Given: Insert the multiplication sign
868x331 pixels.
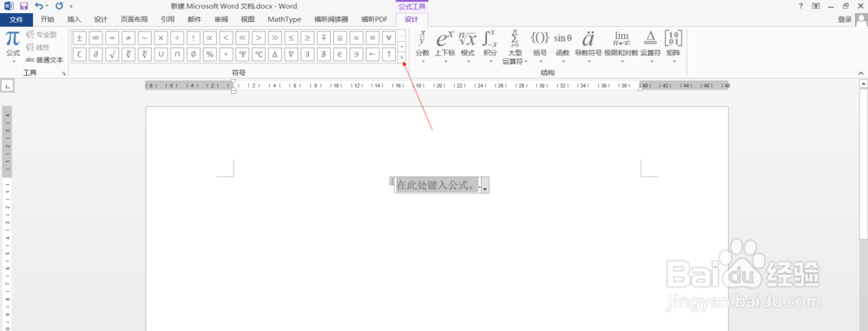Looking at the screenshot, I should tap(161, 37).
